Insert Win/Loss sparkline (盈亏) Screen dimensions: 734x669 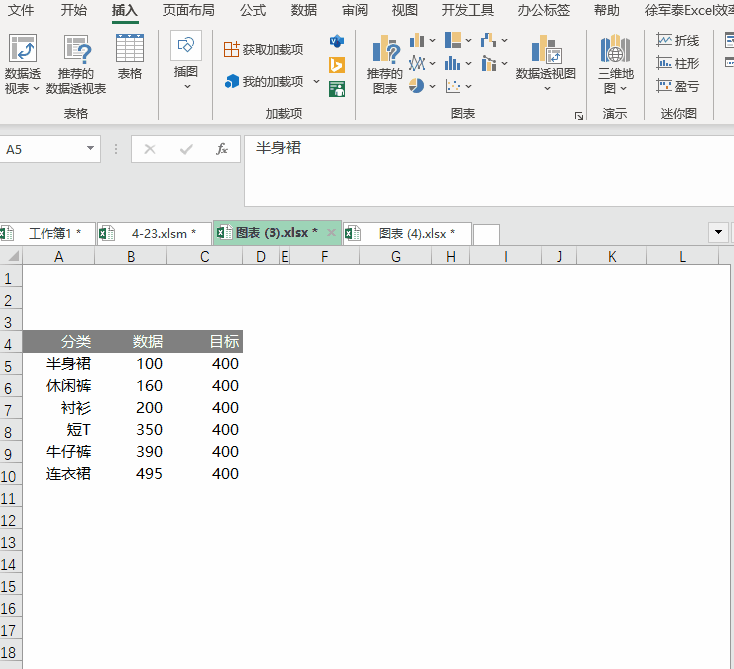(677, 86)
